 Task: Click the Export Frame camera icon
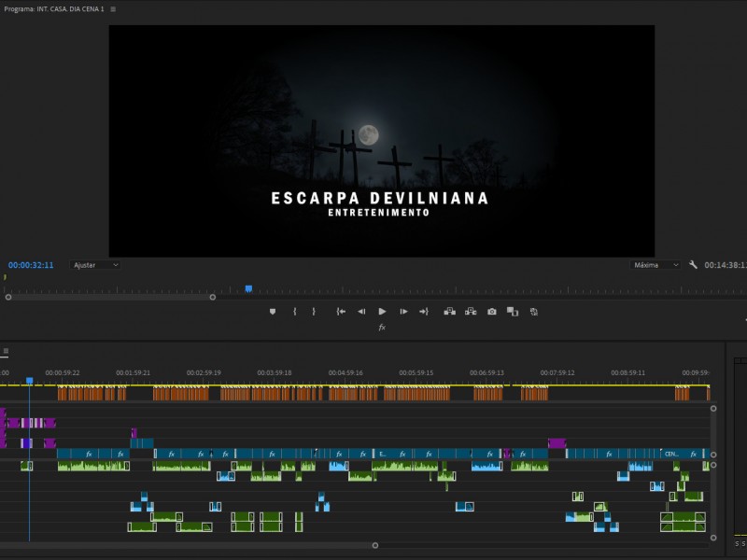(x=492, y=312)
